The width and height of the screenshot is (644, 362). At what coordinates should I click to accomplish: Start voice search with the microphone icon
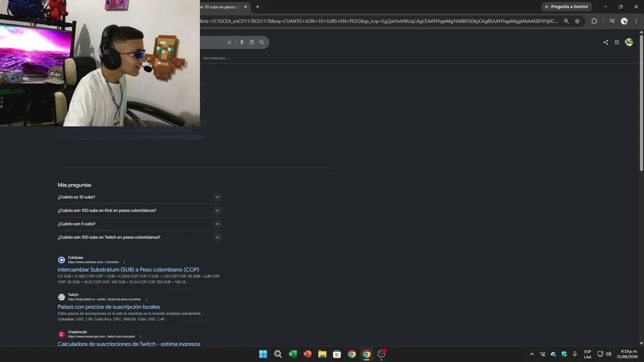pyautogui.click(x=242, y=42)
